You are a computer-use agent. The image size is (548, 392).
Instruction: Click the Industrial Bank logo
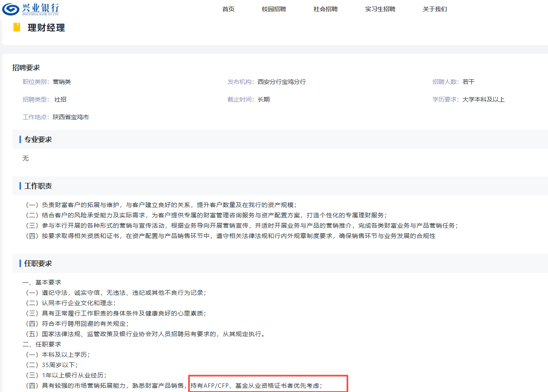(31, 9)
